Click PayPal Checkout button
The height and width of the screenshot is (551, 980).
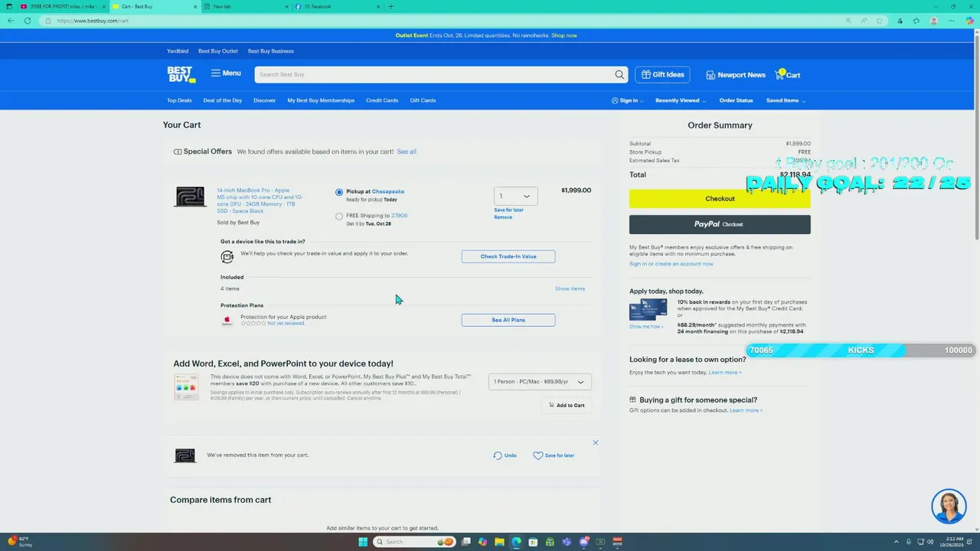720,224
